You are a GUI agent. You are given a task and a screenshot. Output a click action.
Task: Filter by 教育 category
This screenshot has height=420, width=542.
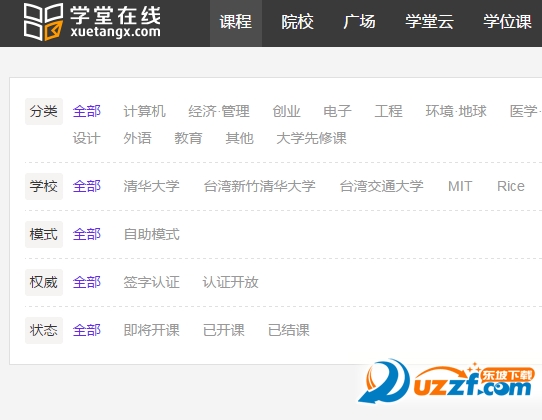[x=188, y=138]
